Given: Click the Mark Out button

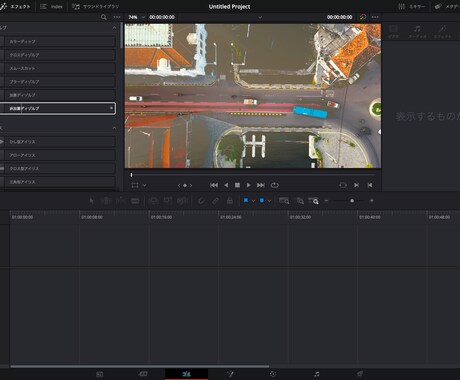Looking at the screenshot, I should 370,185.
